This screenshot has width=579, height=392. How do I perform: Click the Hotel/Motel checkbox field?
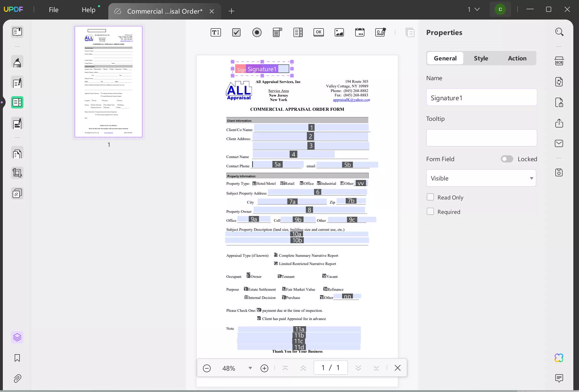(254, 184)
